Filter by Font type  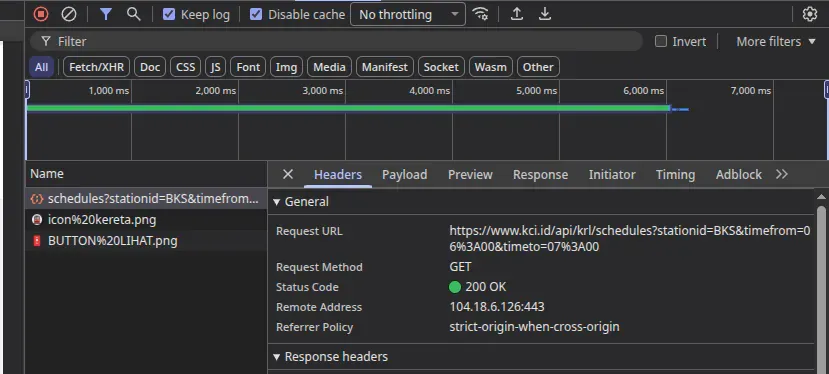click(248, 67)
